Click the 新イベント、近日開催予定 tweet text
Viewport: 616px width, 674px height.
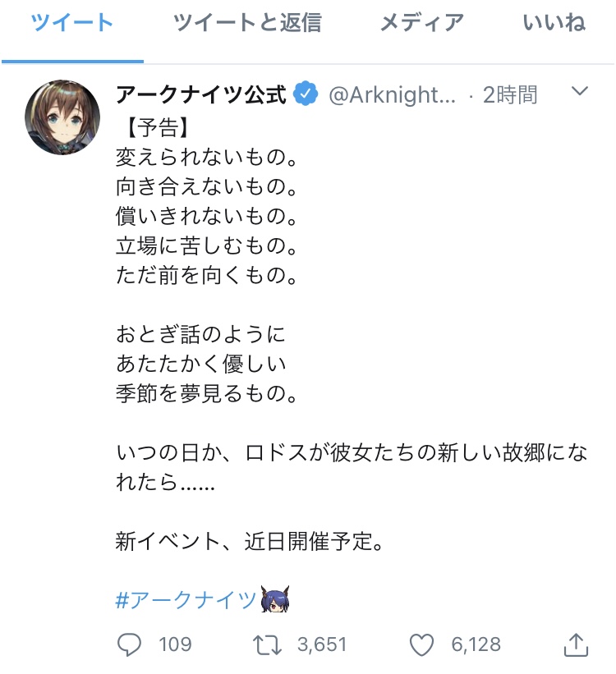tap(250, 543)
